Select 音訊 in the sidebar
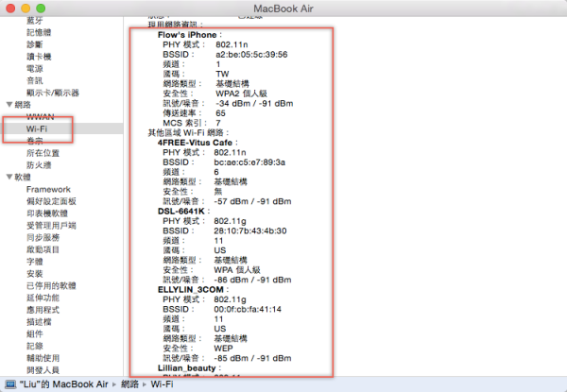This screenshot has width=567, height=392. click(35, 80)
